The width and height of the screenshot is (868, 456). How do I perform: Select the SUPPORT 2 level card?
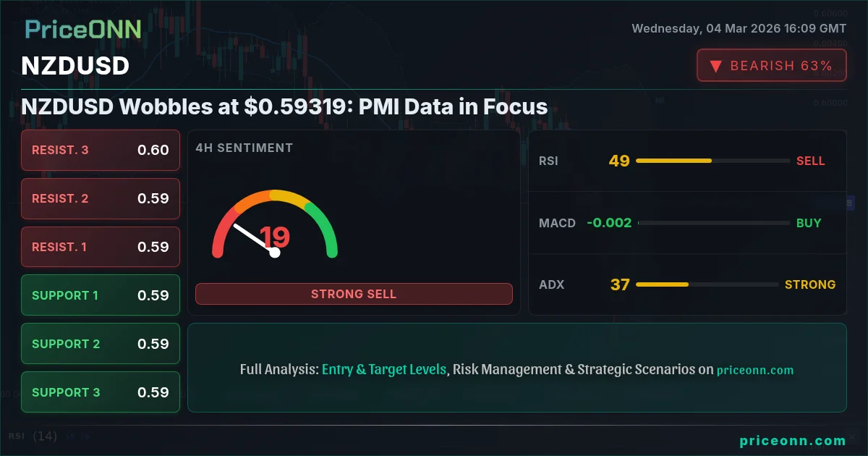tap(101, 344)
